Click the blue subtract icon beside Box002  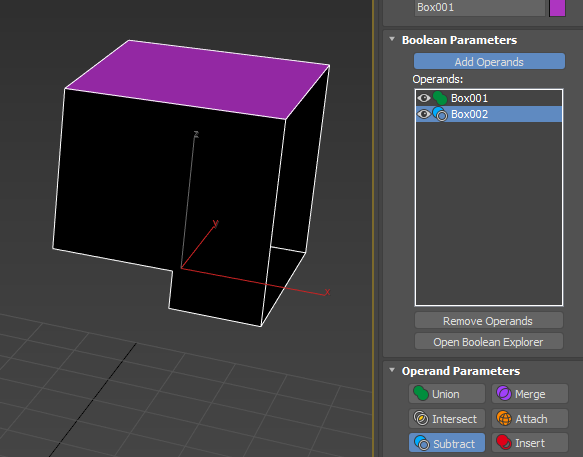click(440, 114)
